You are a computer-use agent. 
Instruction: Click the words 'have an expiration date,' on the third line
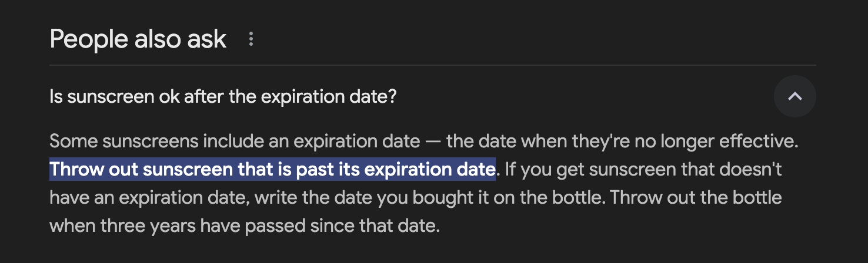pos(151,198)
